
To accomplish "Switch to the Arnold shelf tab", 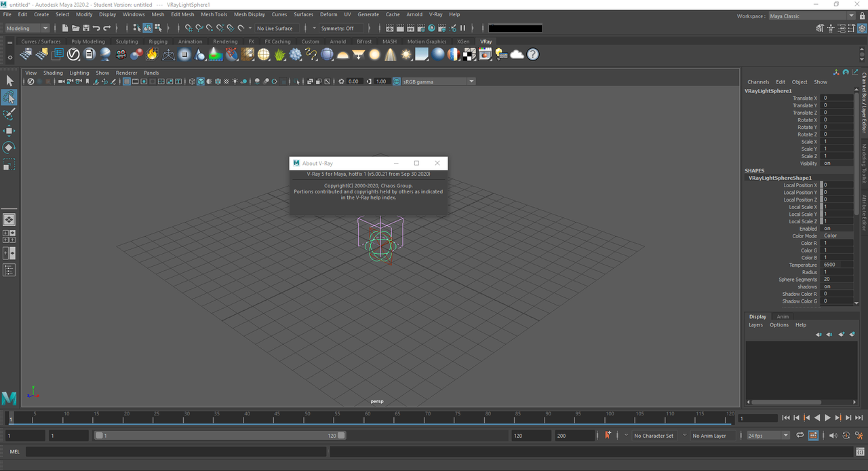I will (x=338, y=41).
